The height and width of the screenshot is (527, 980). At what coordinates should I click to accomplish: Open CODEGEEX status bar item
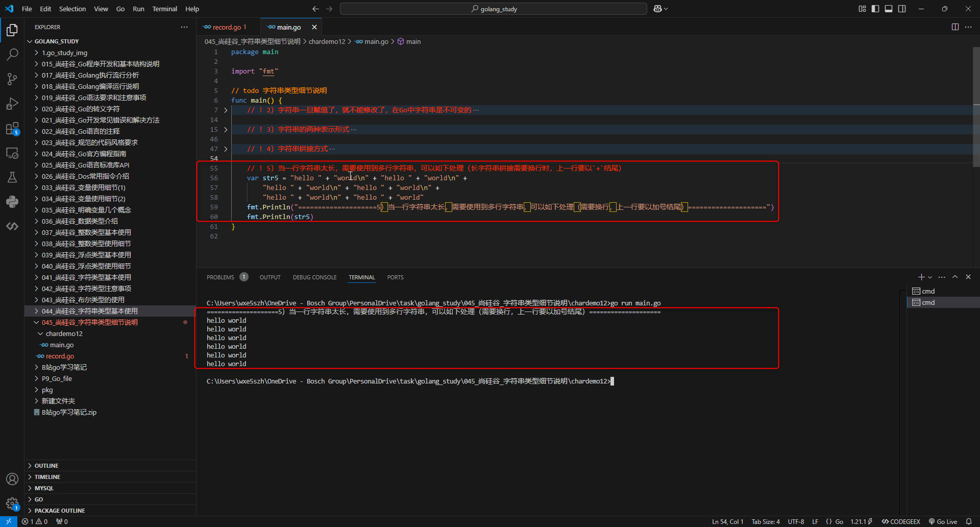[901, 521]
